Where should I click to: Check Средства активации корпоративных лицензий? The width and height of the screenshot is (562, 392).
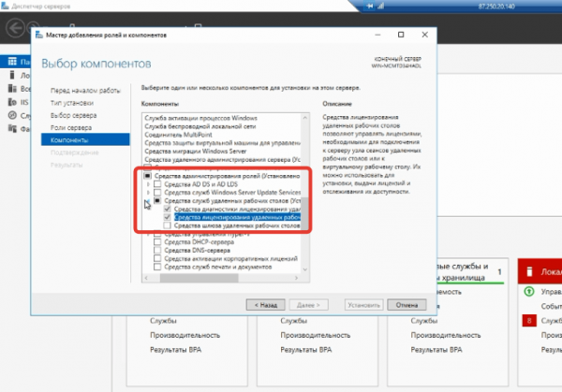(157, 258)
